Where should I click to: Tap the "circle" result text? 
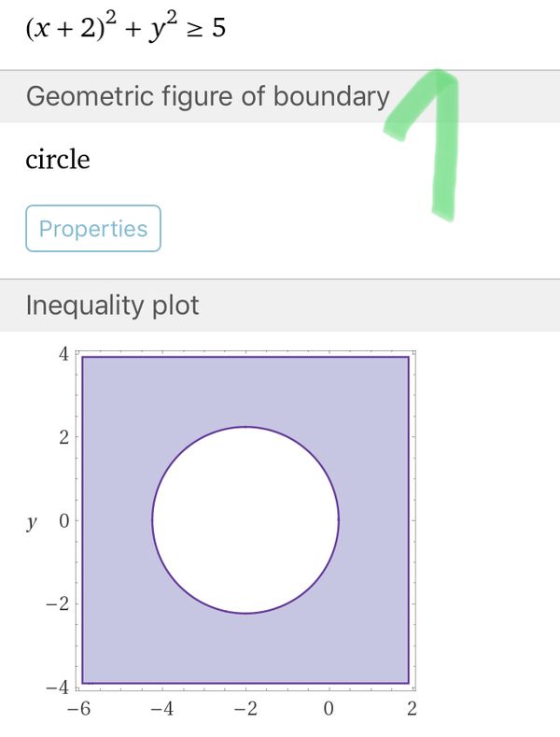pos(58,159)
